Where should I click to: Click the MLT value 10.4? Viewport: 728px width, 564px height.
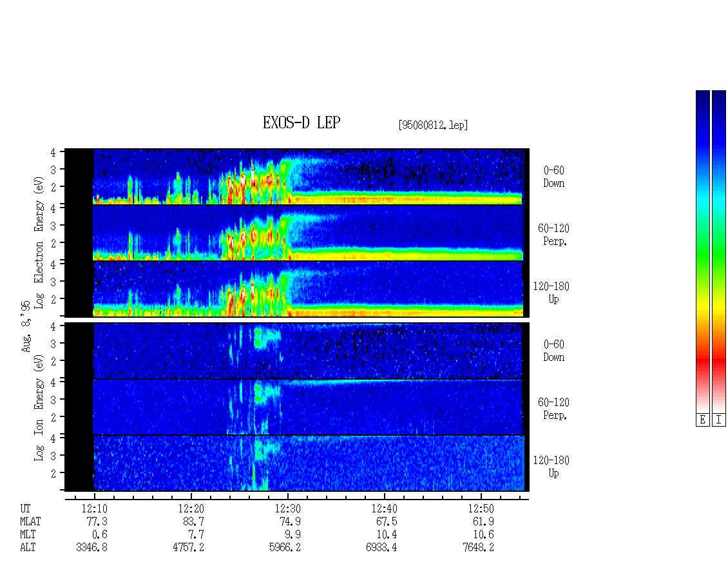point(387,534)
